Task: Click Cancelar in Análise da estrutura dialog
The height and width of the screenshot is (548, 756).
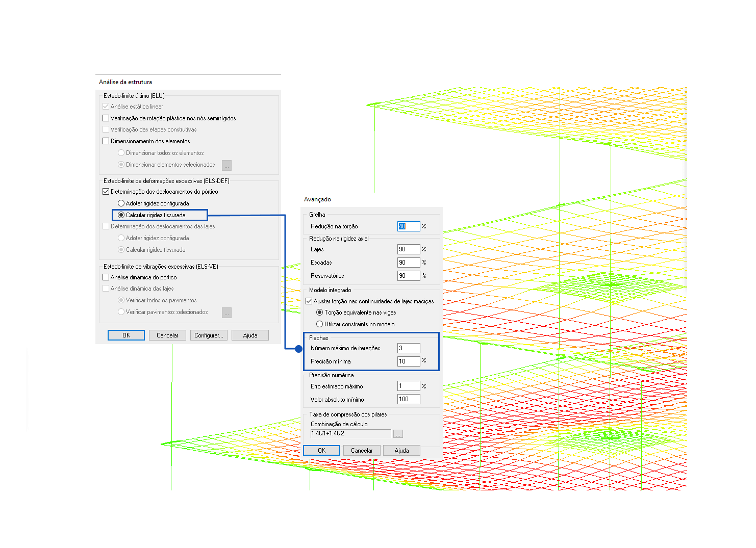Action: 167,335
